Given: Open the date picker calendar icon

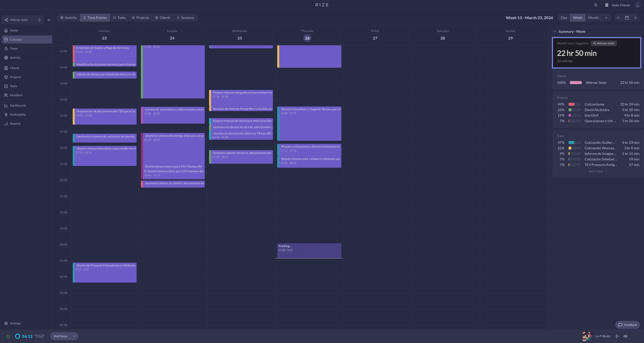Looking at the screenshot, I should point(627,18).
